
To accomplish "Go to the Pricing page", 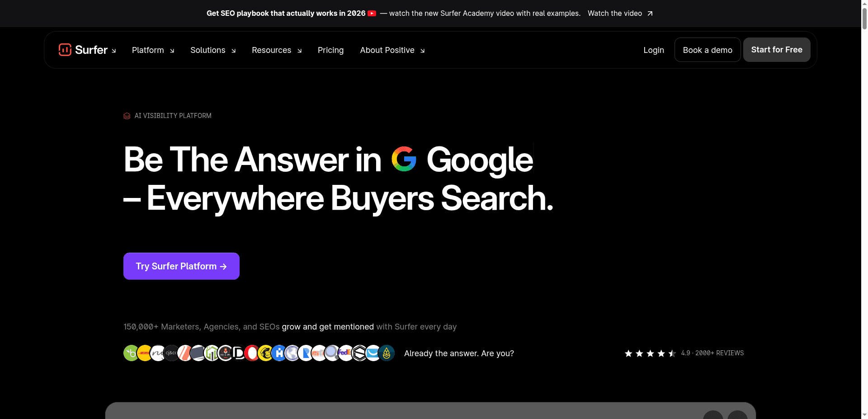I will click(x=330, y=50).
